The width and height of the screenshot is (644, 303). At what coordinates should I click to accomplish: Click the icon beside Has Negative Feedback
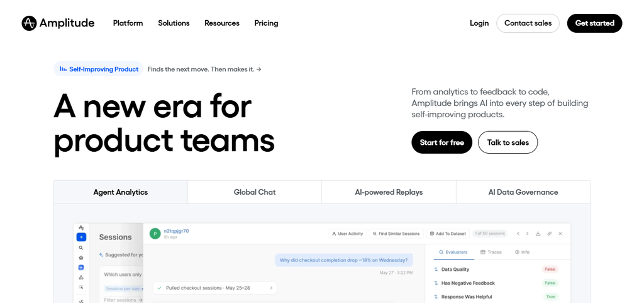(x=436, y=283)
